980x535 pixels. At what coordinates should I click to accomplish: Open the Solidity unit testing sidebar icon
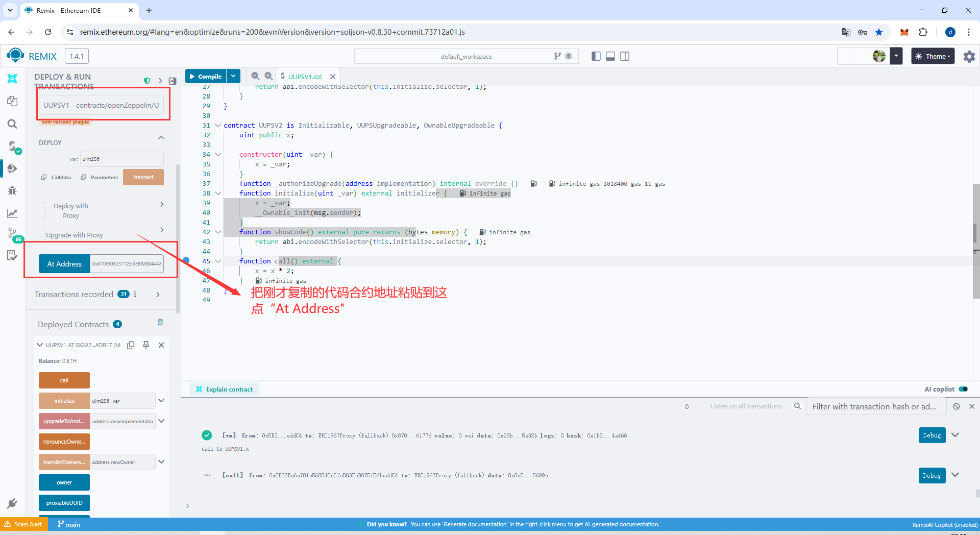12,255
